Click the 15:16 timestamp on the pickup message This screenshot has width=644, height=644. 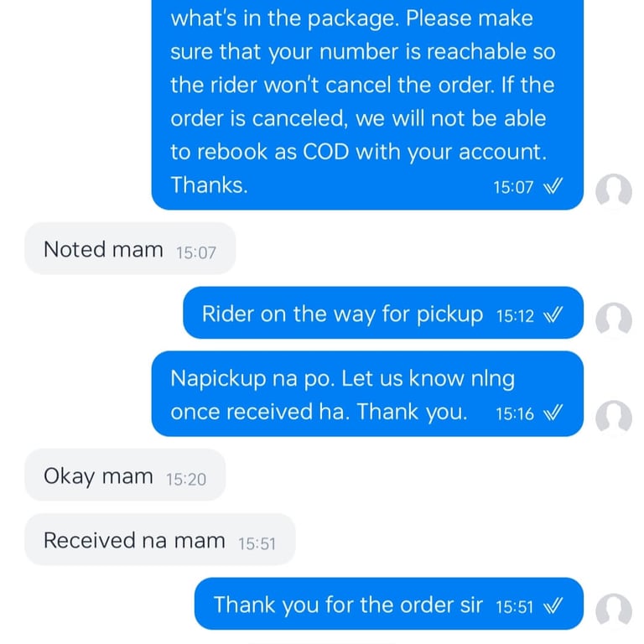pos(515,414)
